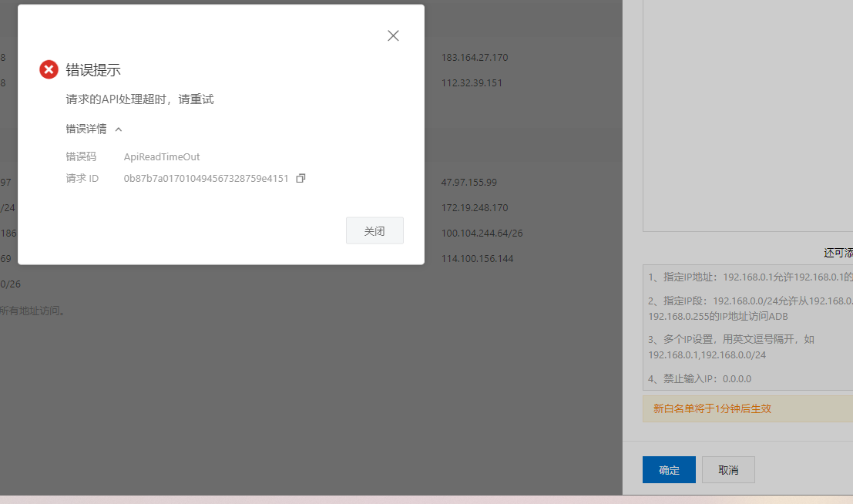Select the ApiReadTimeOut error code text
Viewport: 853px width, 504px height.
(x=162, y=156)
